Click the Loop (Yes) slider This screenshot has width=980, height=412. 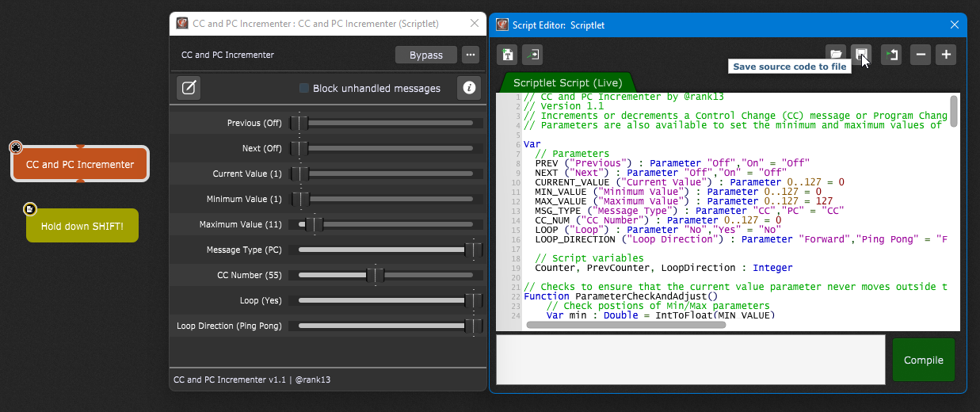pyautogui.click(x=386, y=300)
